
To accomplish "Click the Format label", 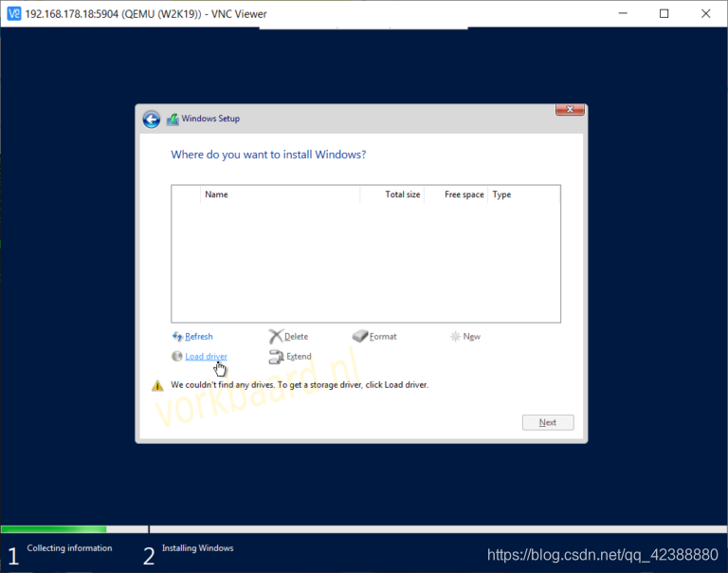I will (x=383, y=337).
